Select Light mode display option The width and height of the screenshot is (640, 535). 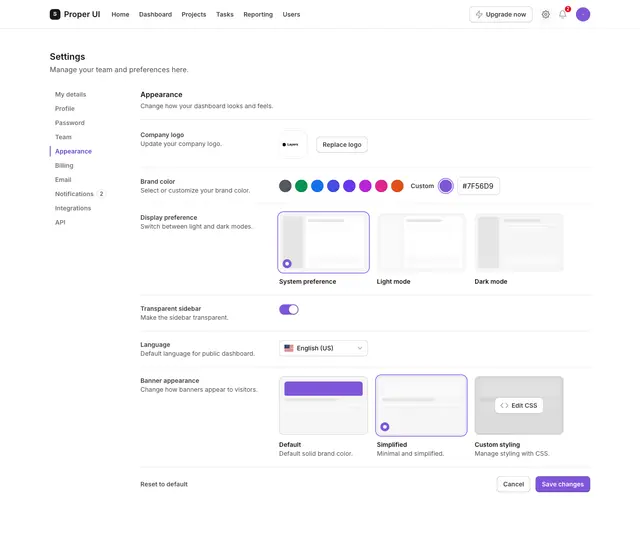[421, 242]
